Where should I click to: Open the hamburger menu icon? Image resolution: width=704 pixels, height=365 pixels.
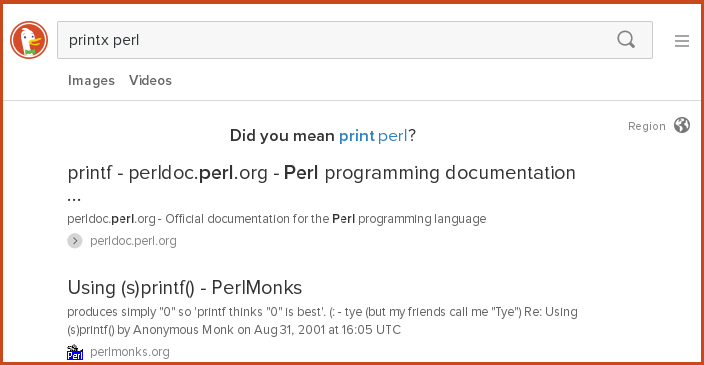682,41
